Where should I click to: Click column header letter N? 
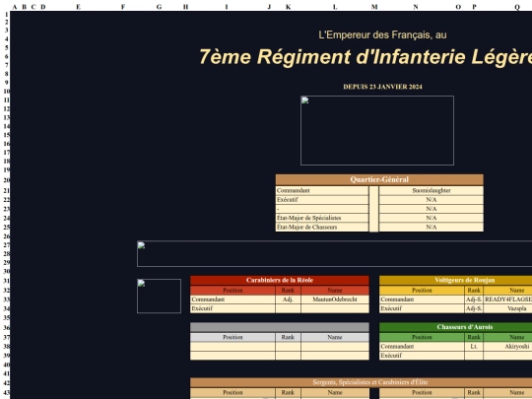tap(416, 7)
